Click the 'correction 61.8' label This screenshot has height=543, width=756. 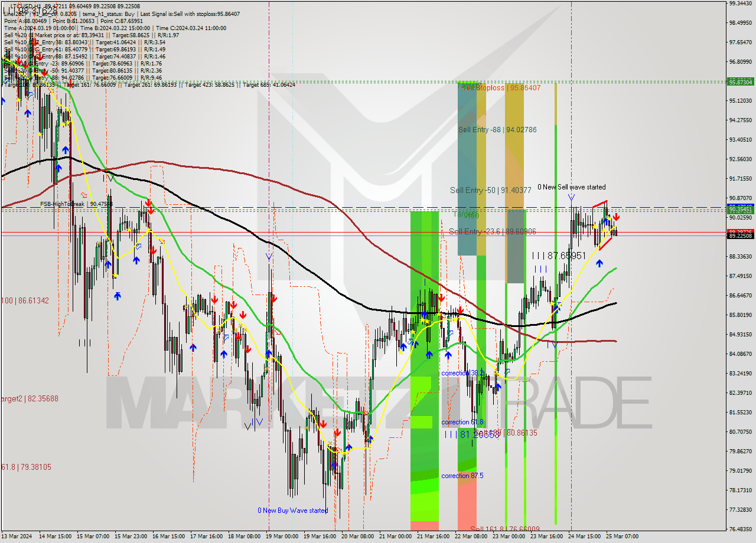pos(462,422)
